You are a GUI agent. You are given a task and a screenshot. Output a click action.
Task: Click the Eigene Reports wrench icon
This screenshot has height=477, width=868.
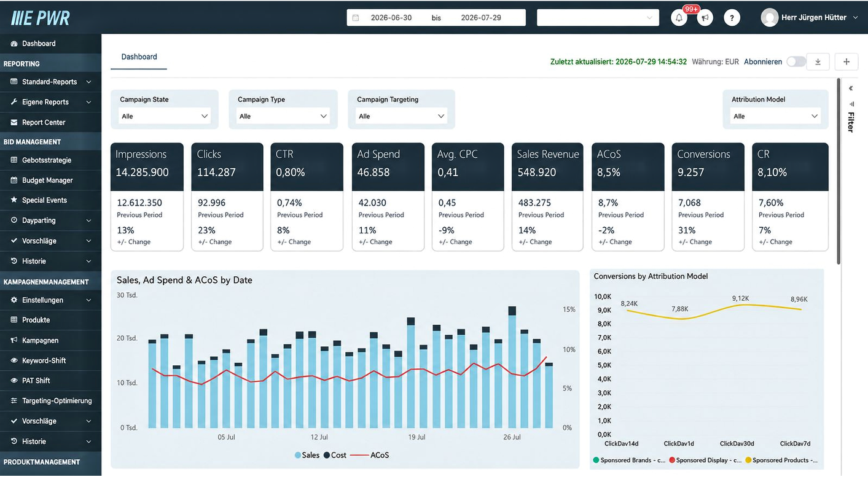[14, 102]
